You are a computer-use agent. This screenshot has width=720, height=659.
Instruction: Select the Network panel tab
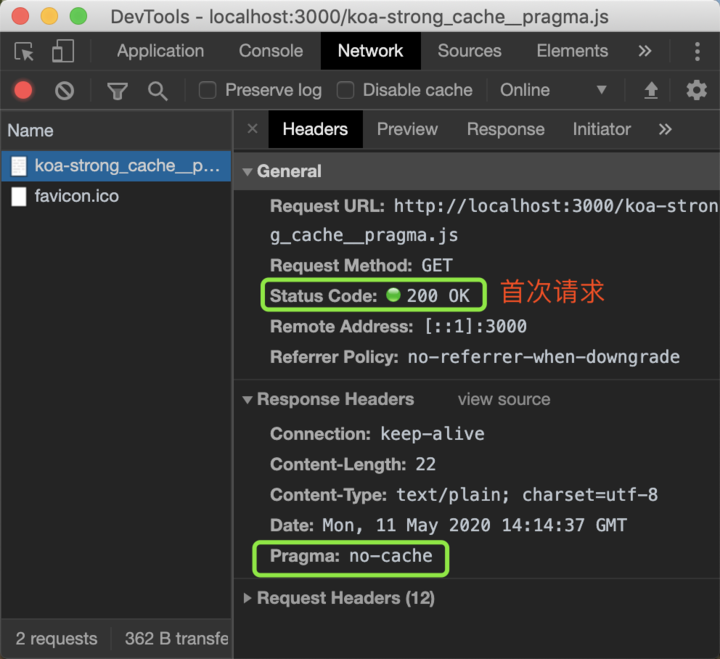[x=371, y=51]
